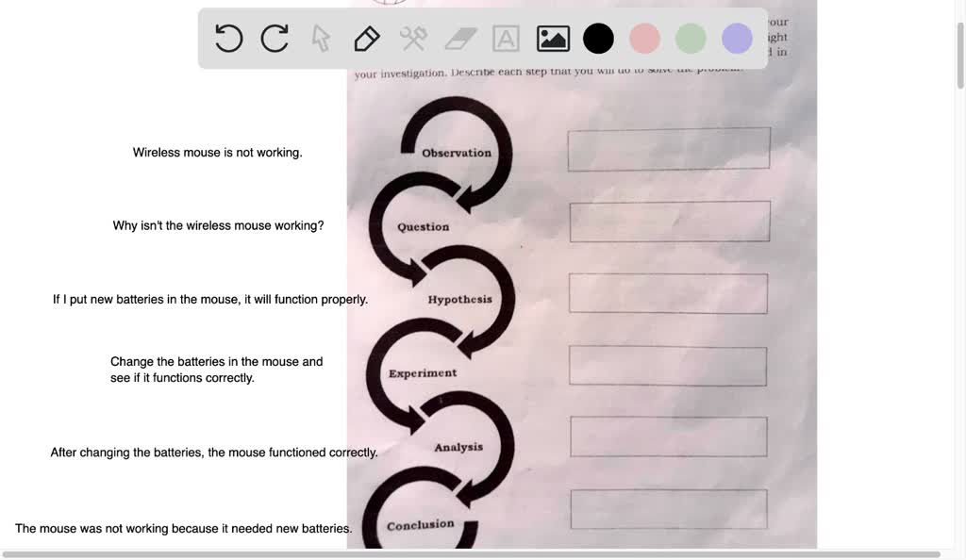Select the Text tool
Viewport: 966px width, 560px height.
(505, 38)
